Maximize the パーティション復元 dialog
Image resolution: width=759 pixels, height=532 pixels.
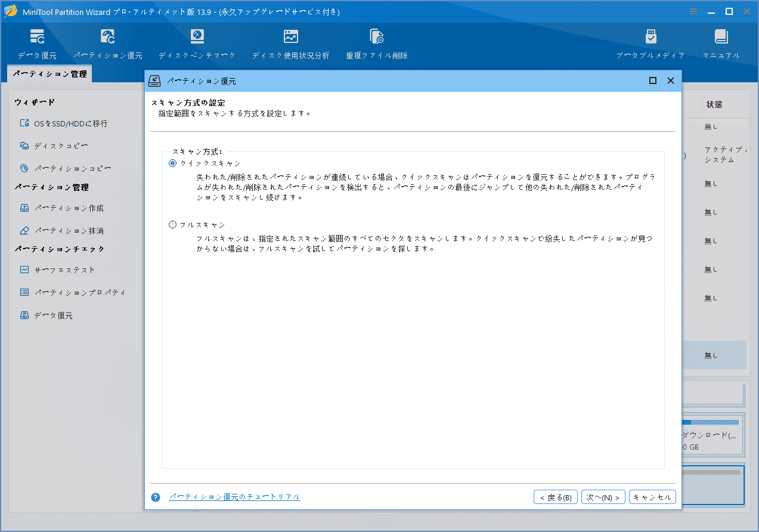pos(653,81)
